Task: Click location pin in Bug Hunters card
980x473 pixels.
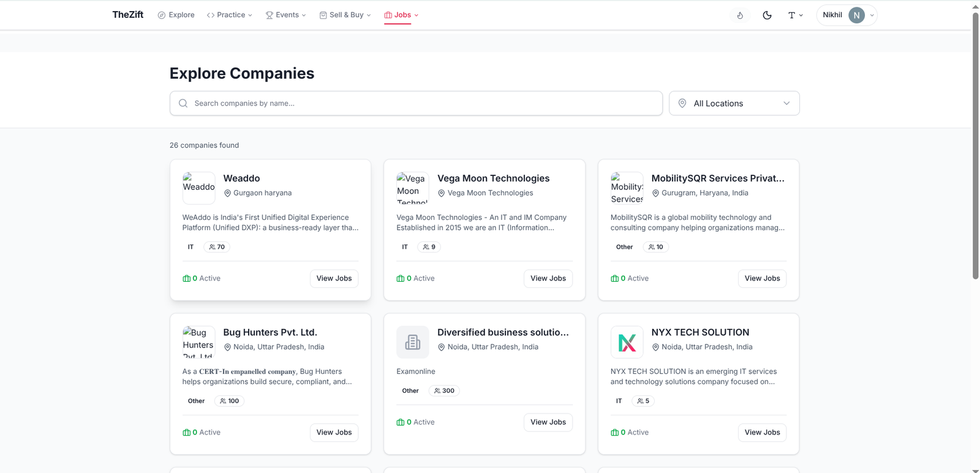Action: coord(227,347)
